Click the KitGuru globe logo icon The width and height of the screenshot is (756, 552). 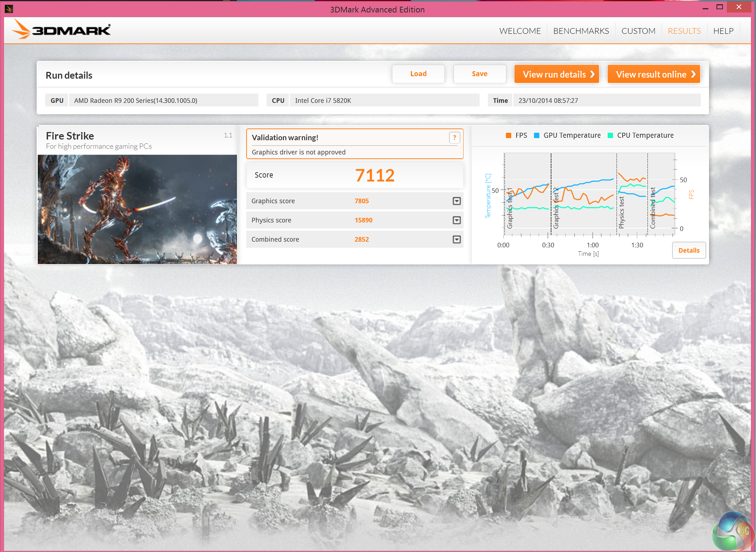(x=733, y=531)
